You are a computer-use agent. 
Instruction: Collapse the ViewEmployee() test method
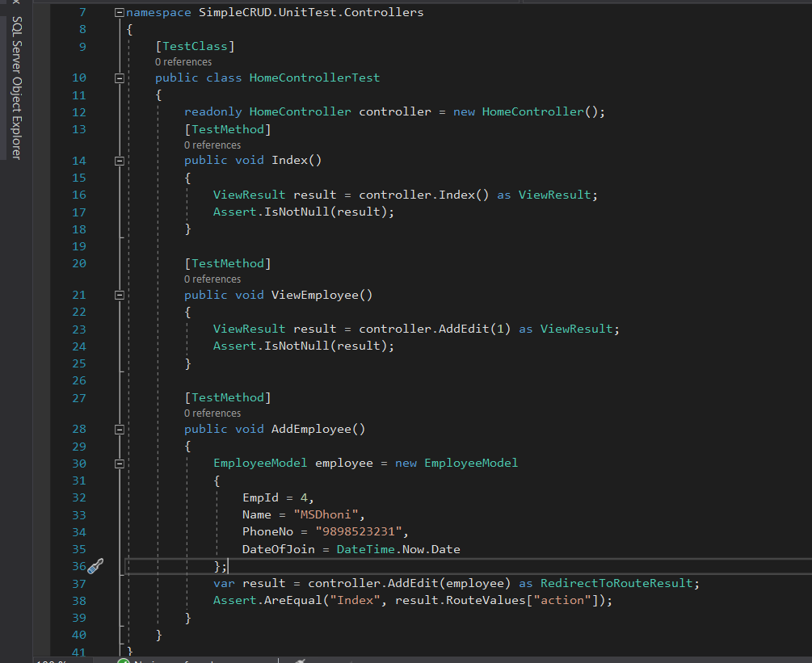[120, 296]
